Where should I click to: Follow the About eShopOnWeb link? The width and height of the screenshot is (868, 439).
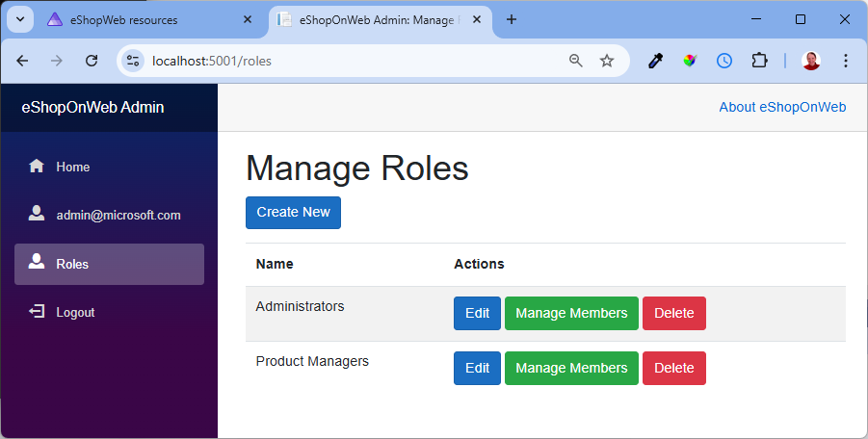coord(782,107)
